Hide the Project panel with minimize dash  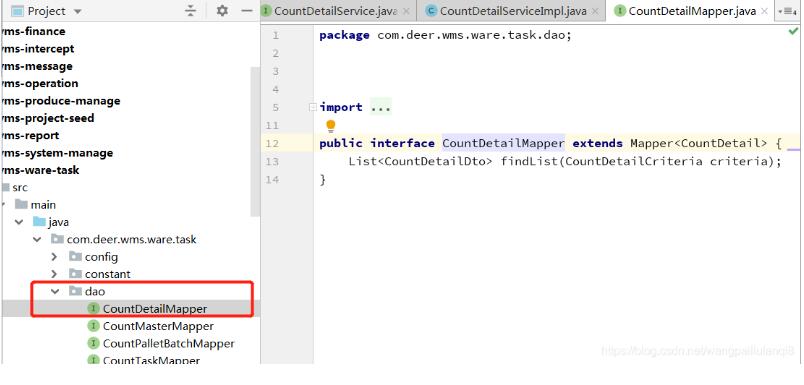point(247,11)
